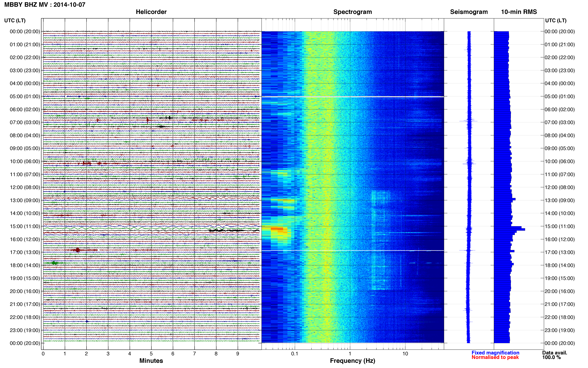The width and height of the screenshot is (588, 368).
Task: Click helicorder time label '15:00 (11:00)'
Action: click(x=25, y=226)
